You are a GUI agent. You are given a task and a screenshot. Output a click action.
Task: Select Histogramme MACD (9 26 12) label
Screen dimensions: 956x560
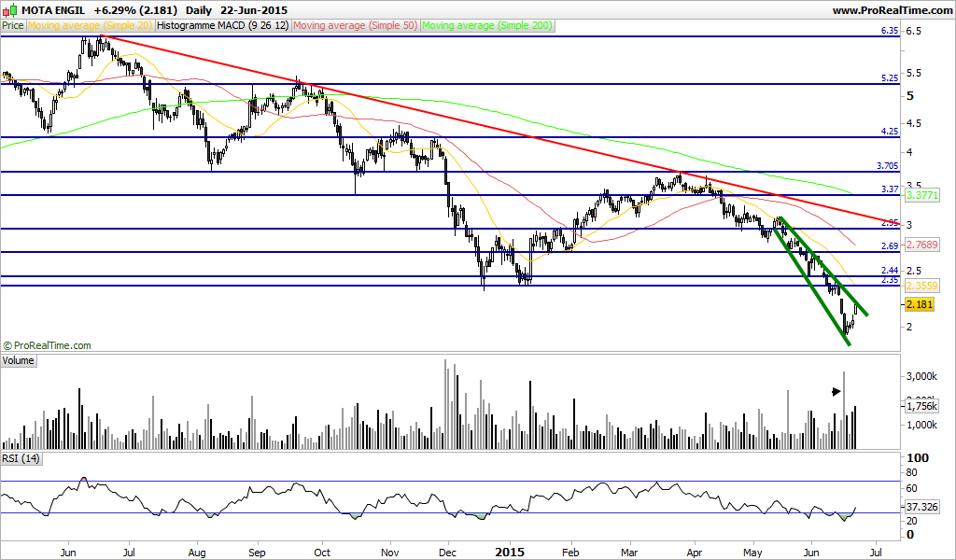pos(223,25)
